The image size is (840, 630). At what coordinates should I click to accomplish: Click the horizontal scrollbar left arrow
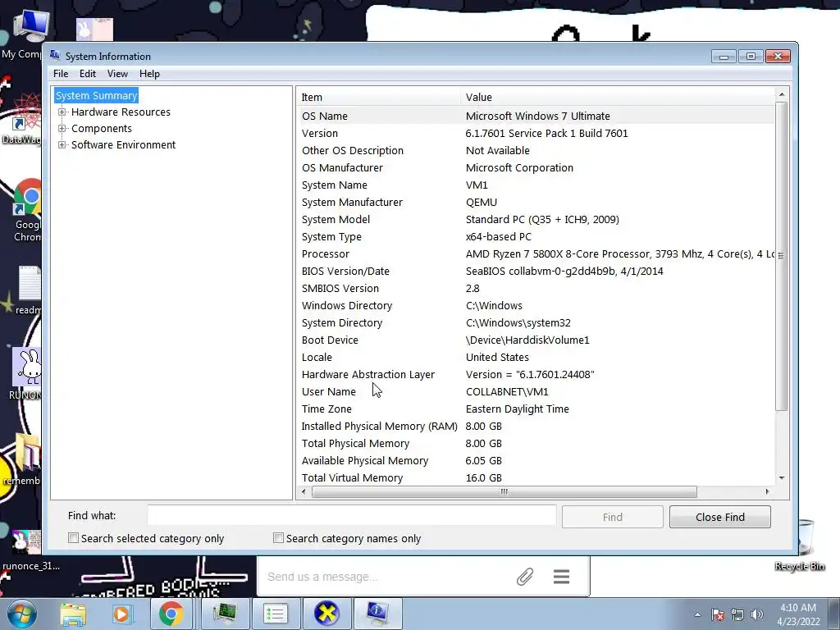pos(304,492)
